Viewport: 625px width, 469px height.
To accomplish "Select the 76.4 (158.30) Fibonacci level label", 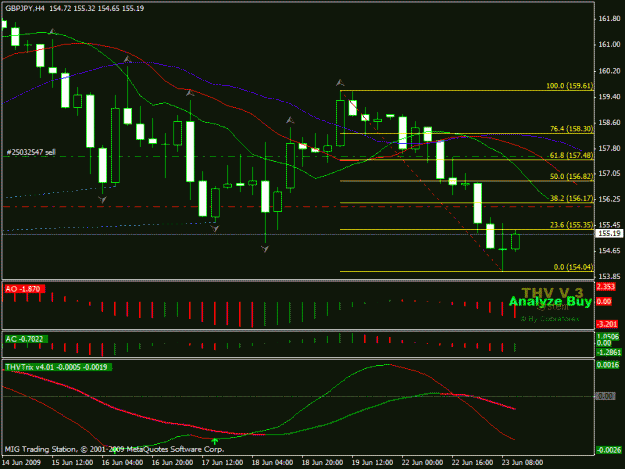I will tap(572, 129).
